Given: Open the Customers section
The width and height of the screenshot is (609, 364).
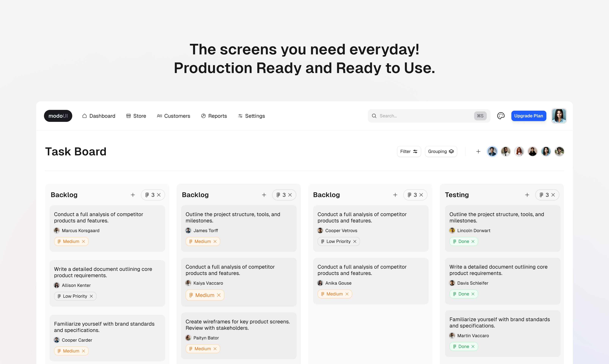Looking at the screenshot, I should point(173,116).
